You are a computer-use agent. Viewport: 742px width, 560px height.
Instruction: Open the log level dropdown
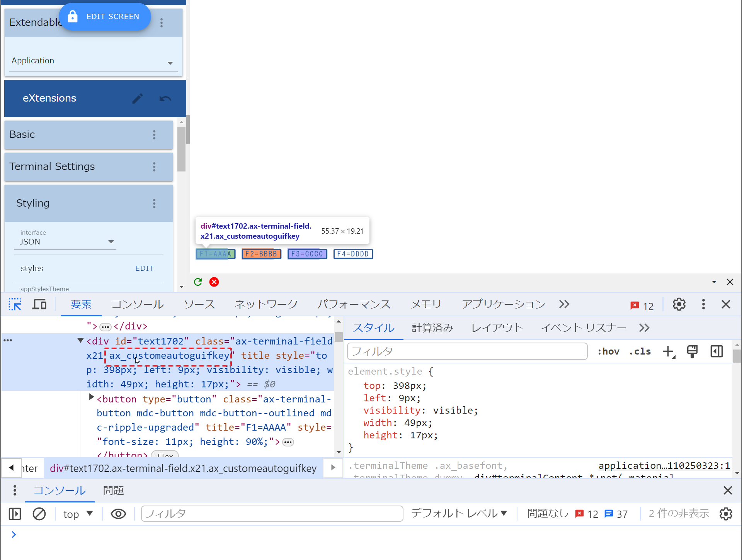[x=459, y=513]
